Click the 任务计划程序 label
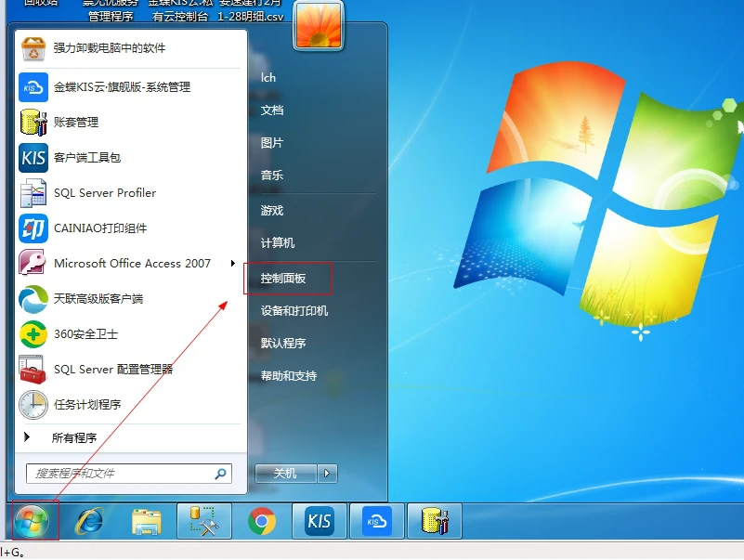The height and width of the screenshot is (560, 744). click(x=87, y=405)
